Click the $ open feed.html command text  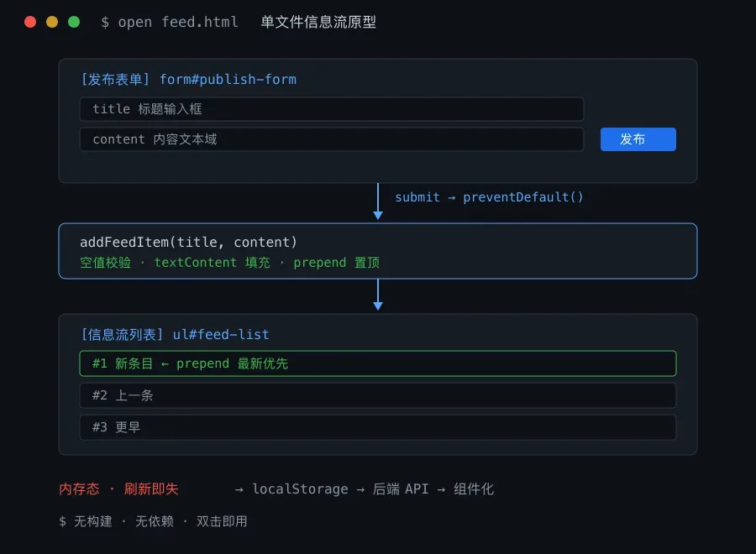coord(169,22)
